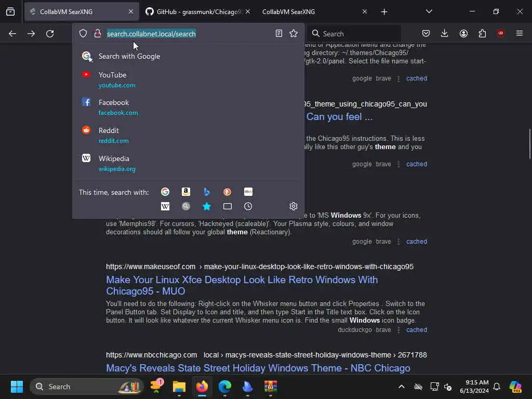Open the Firefox application hamburger menu

[x=520, y=33]
